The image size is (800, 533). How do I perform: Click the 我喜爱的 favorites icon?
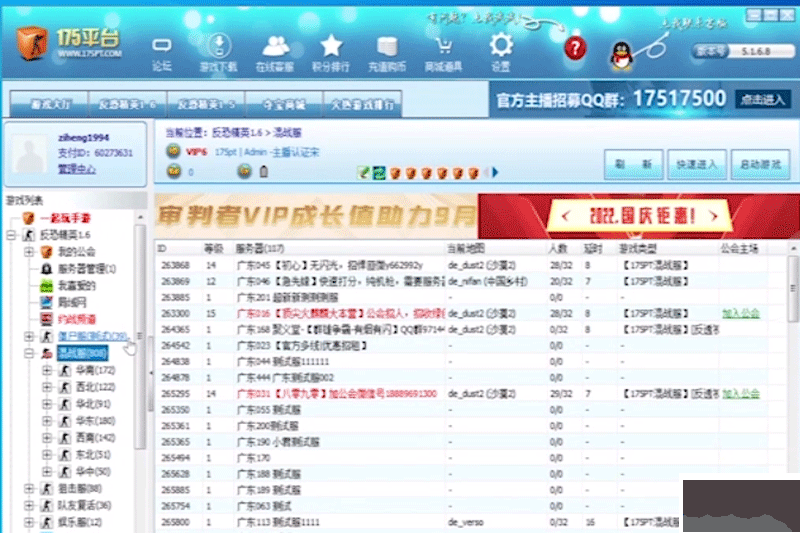46,286
